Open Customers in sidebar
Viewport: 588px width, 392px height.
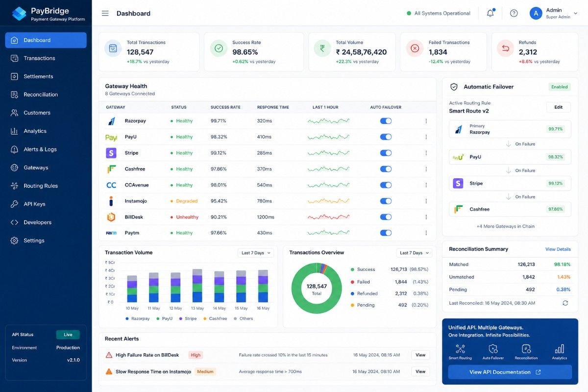(x=46, y=113)
